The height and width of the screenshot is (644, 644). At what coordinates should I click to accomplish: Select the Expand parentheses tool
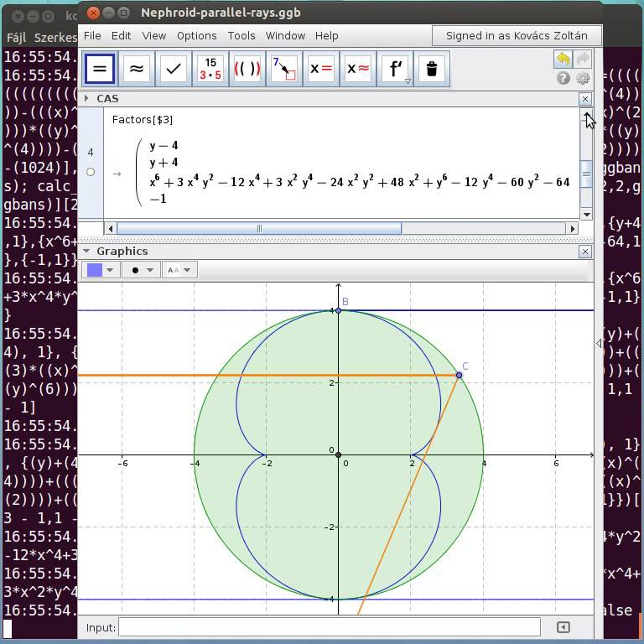click(x=247, y=69)
